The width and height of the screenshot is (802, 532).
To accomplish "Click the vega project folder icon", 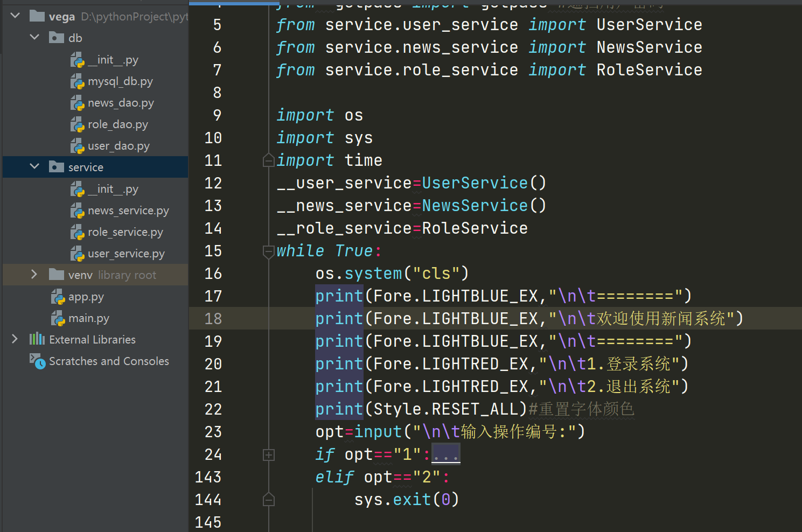I will pos(37,16).
